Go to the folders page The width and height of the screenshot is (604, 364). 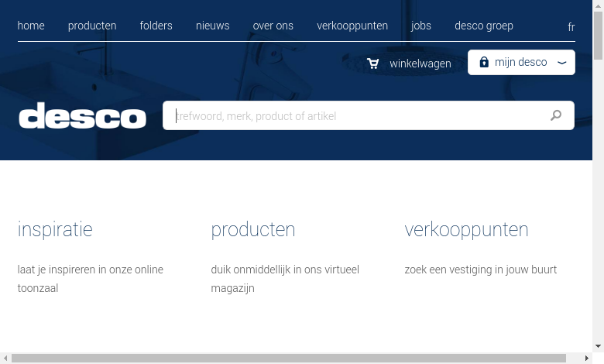coord(156,26)
